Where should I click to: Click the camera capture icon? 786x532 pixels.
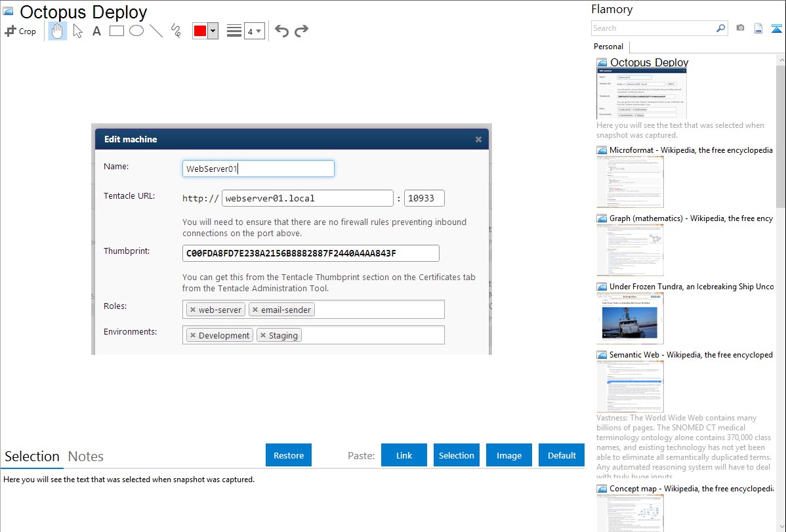tap(740, 28)
